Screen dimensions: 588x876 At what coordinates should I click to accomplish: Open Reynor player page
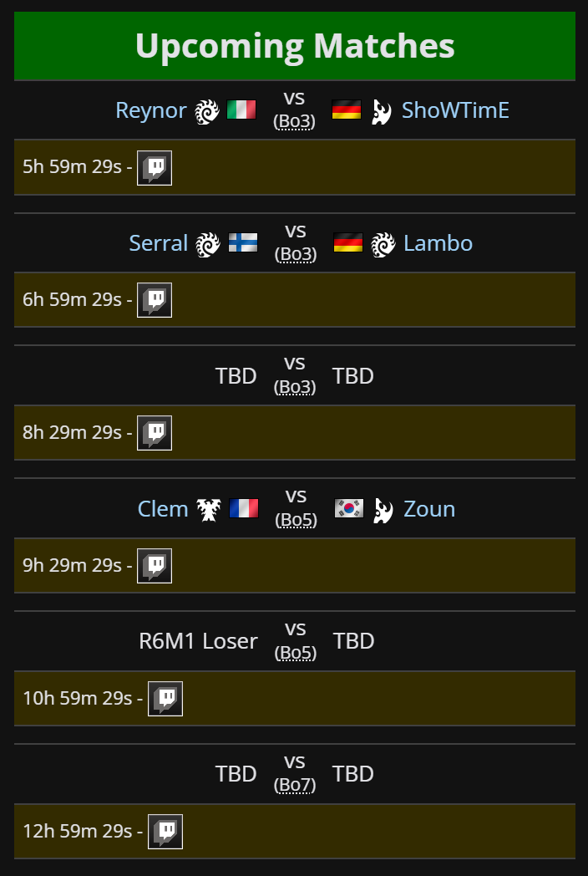151,110
